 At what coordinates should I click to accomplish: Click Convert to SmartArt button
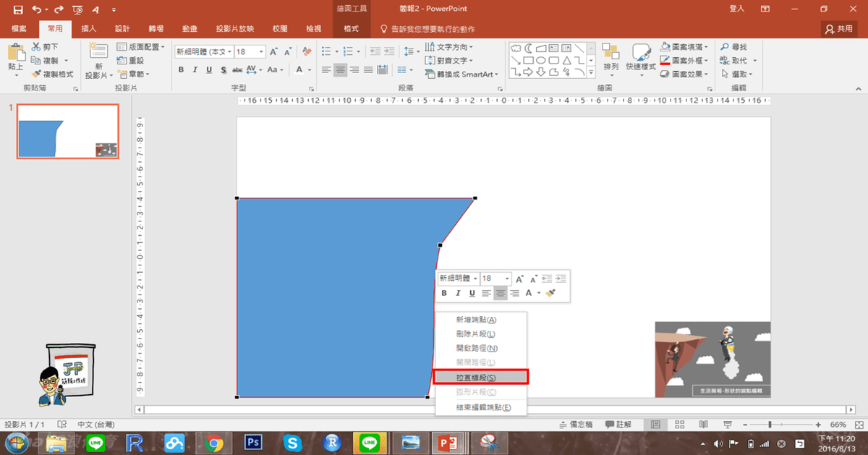point(462,74)
